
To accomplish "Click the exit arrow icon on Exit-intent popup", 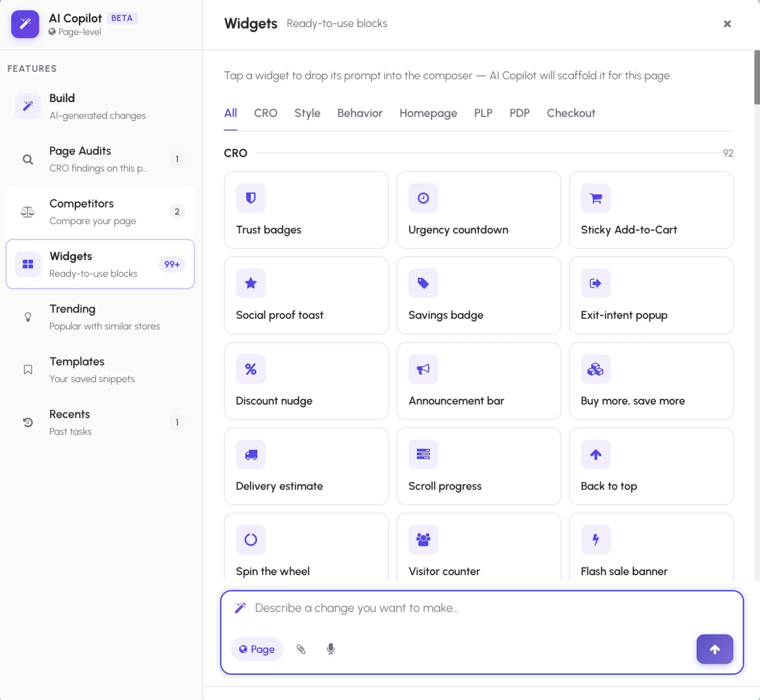I will 596,284.
